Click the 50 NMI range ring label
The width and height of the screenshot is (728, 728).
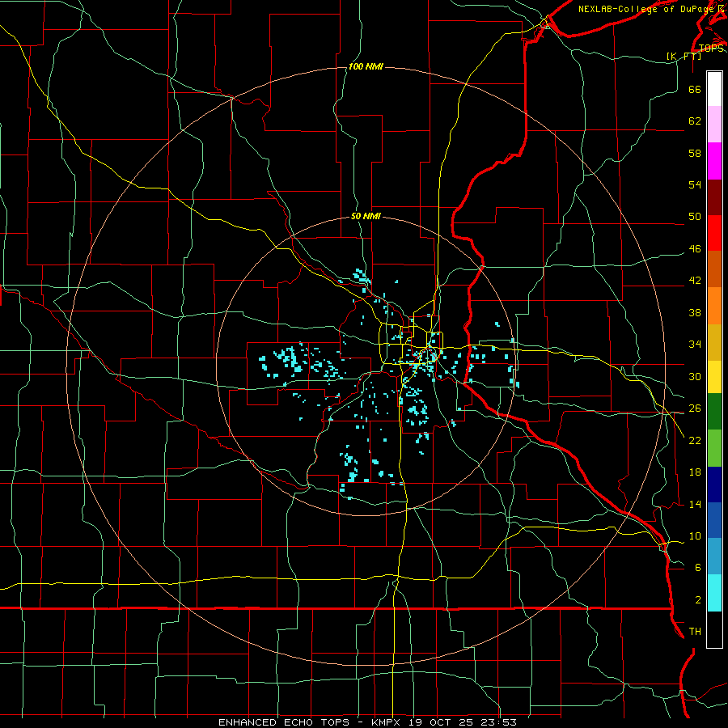(x=366, y=216)
